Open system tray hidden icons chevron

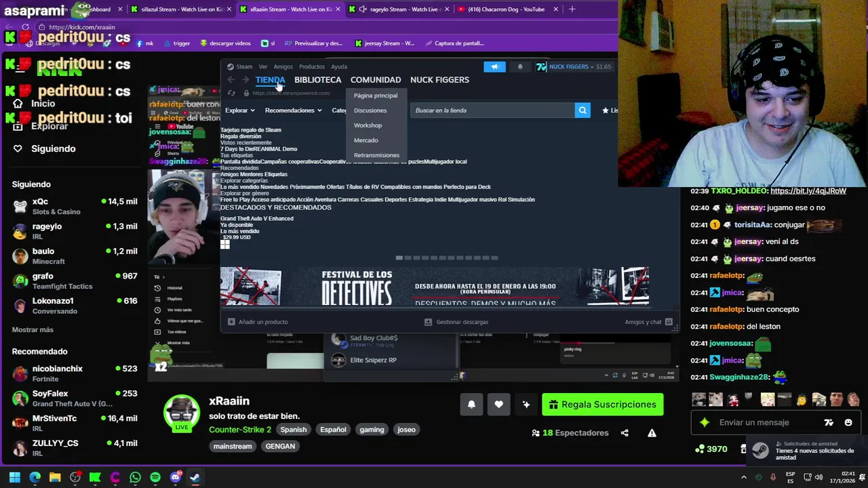coord(744,477)
